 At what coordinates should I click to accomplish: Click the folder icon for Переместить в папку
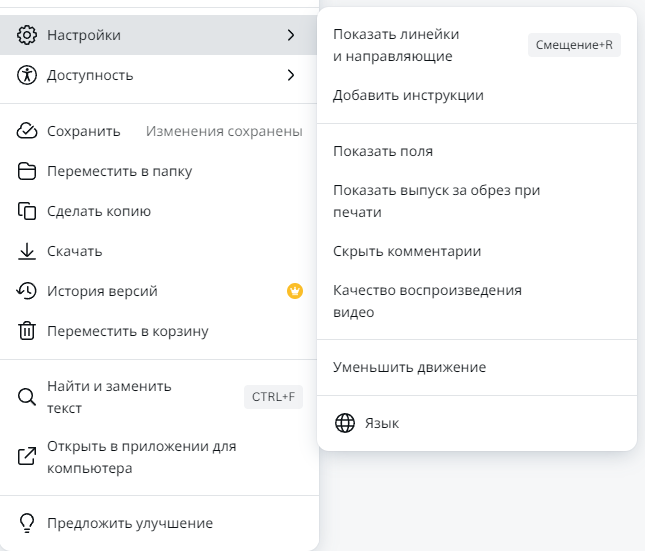(27, 171)
